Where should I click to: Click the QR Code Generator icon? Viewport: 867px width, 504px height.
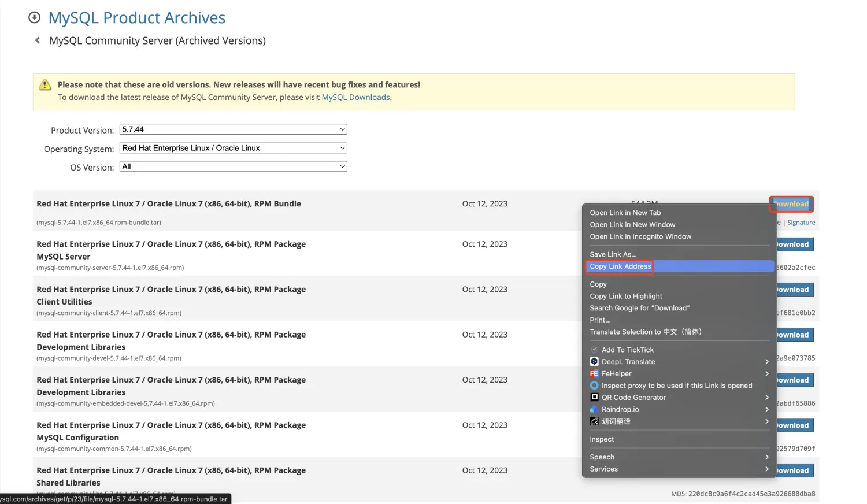pos(594,398)
